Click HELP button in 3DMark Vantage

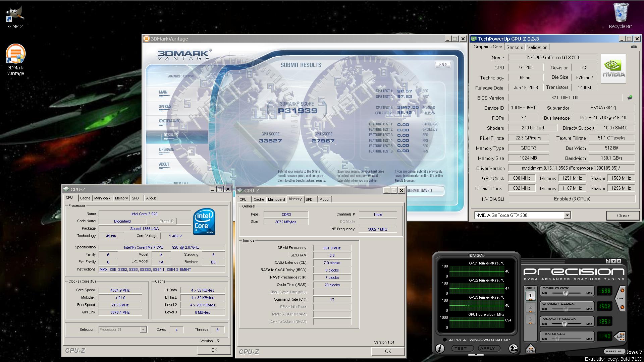[x=443, y=65]
